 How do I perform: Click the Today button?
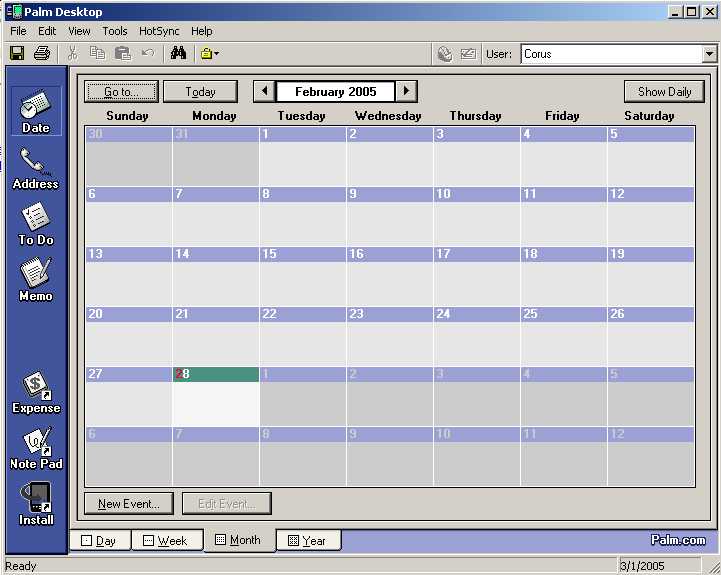pos(200,92)
